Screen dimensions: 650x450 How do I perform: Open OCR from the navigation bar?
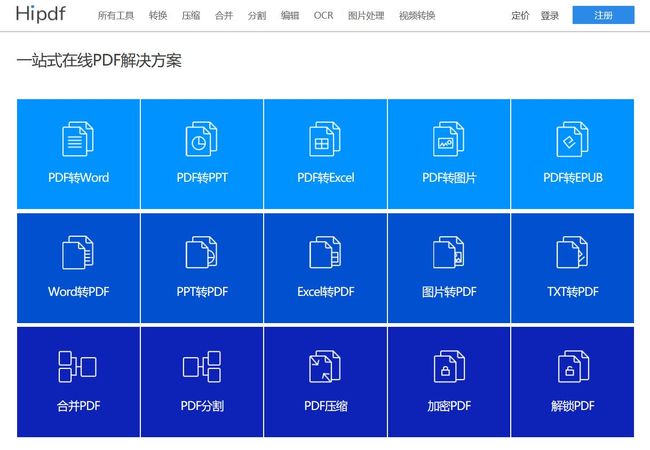click(x=323, y=16)
